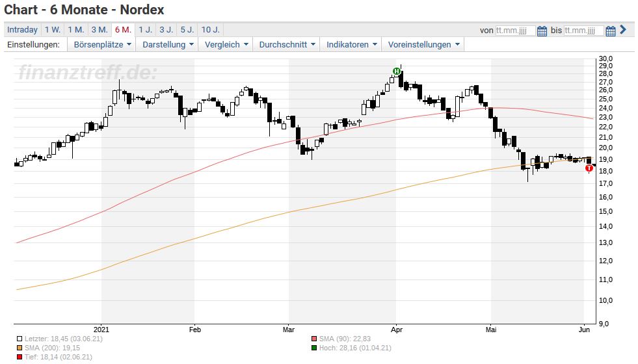Click 'SMA (200): 19,15' legend text
This screenshot has height=364, width=638.
pyautogui.click(x=52, y=348)
